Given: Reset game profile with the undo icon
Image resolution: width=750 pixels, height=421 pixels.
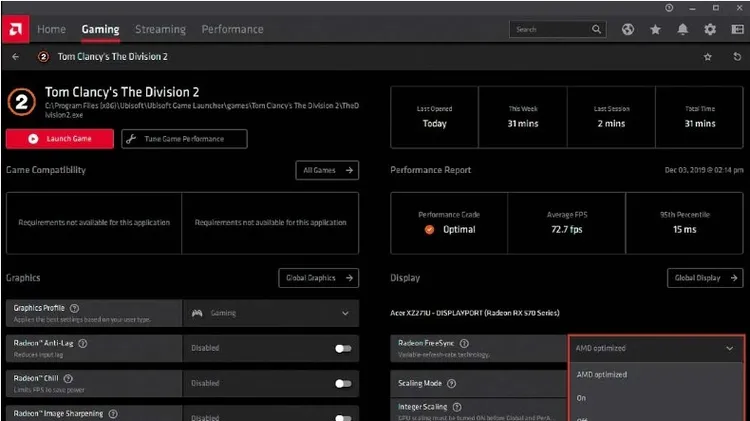Looking at the screenshot, I should click(x=737, y=56).
